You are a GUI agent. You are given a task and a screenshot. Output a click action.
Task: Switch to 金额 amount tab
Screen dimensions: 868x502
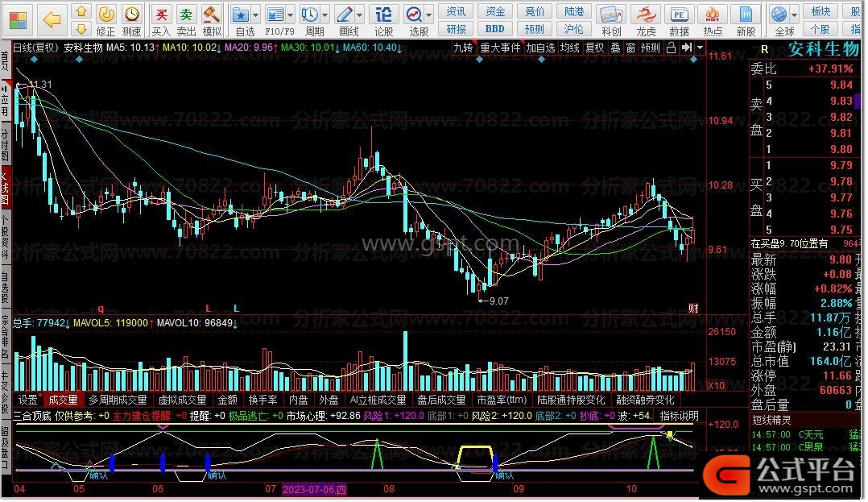tap(228, 400)
